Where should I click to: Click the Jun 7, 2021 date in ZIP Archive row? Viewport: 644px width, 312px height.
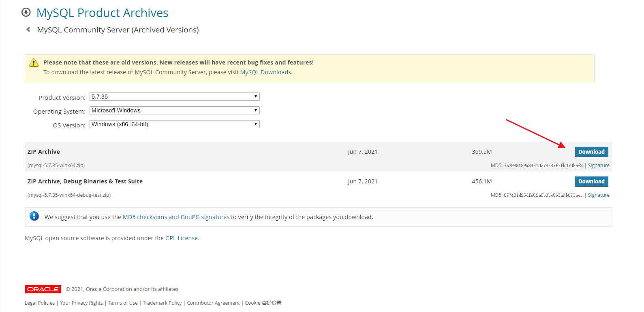pyautogui.click(x=363, y=152)
